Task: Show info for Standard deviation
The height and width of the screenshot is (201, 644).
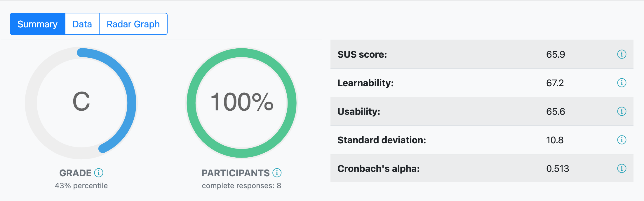Action: [622, 140]
